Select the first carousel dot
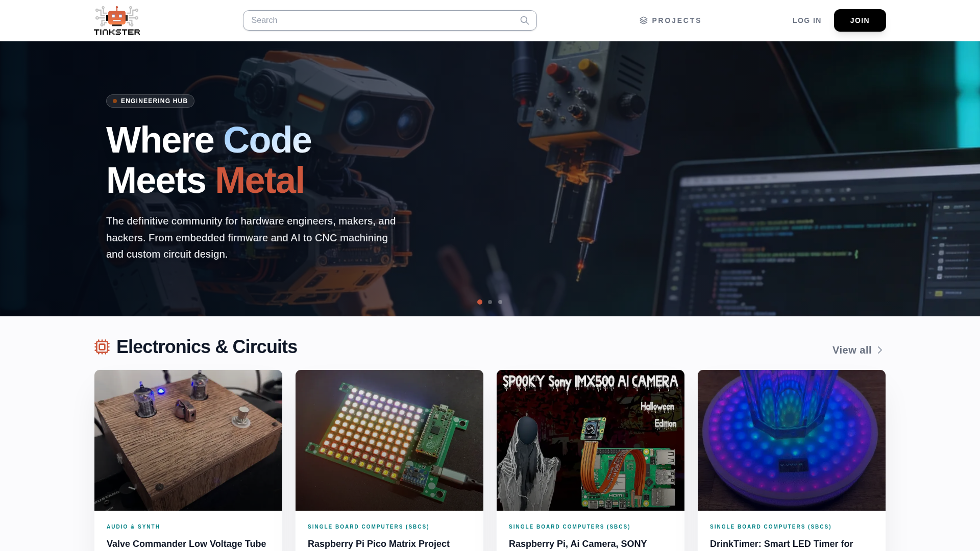 click(480, 302)
